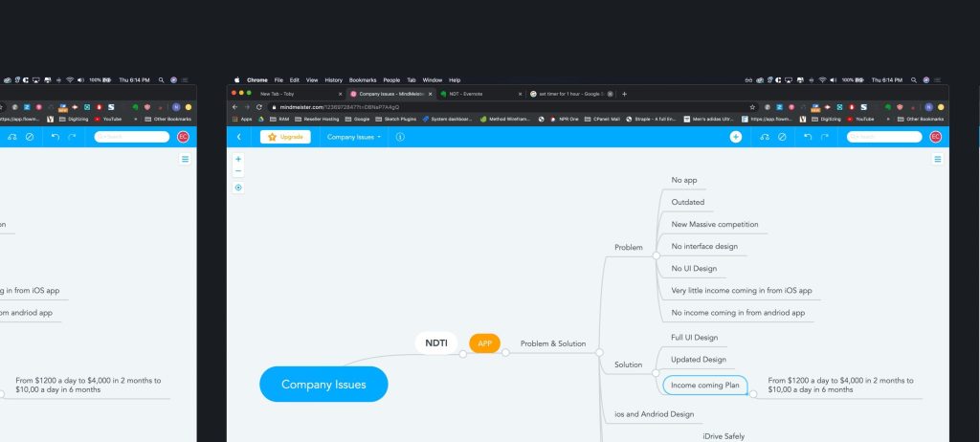
Task: Select the New Massive competition topic
Action: click(x=714, y=224)
